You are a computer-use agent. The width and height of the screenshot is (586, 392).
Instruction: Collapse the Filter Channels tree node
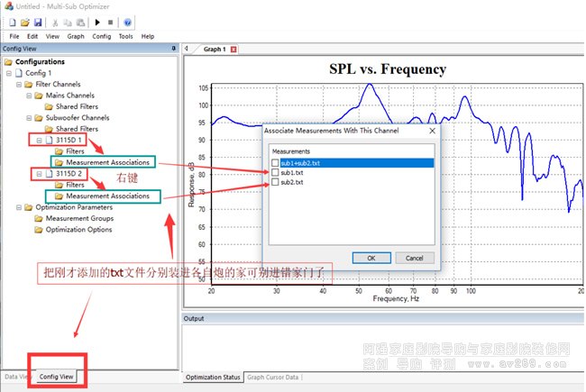tap(18, 84)
